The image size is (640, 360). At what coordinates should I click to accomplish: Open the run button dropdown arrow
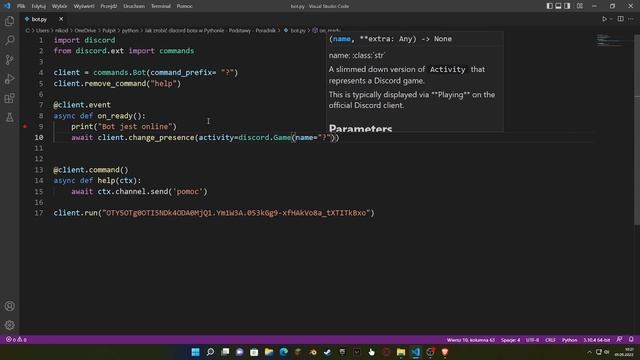(611, 19)
